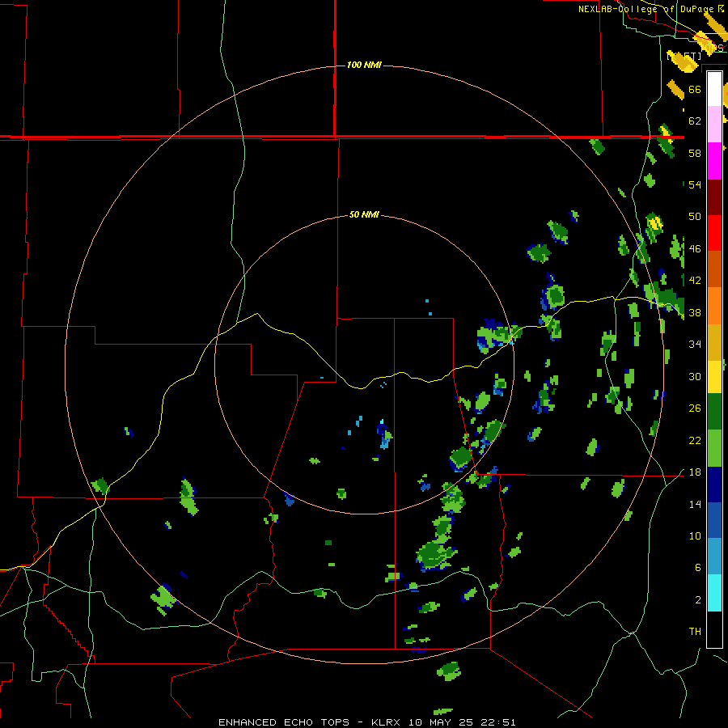Click the '34' legend value

coord(695,345)
